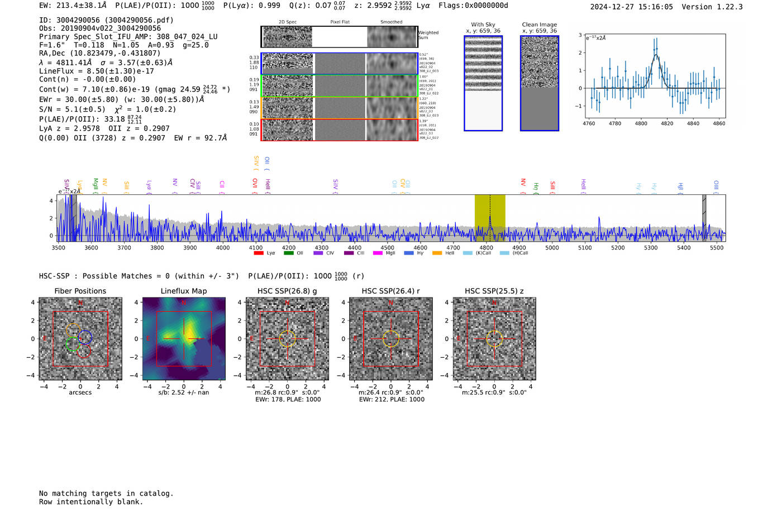Click the blue fiber circle in Fiber Positions
The image size is (782, 532).
(x=85, y=337)
